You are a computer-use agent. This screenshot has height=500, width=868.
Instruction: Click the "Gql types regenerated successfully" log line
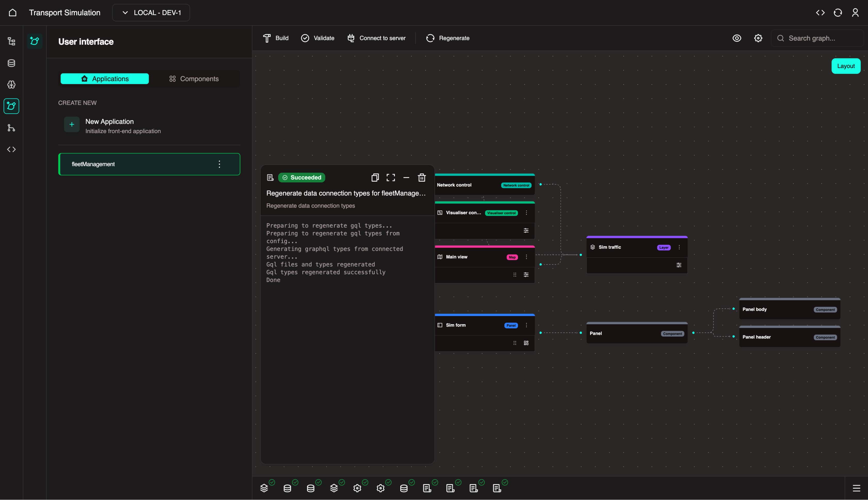click(326, 272)
